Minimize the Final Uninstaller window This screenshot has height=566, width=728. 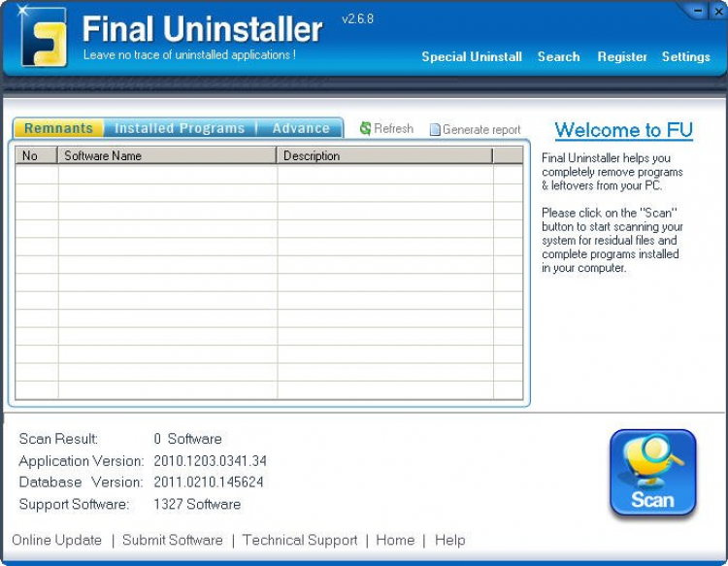pos(698,11)
